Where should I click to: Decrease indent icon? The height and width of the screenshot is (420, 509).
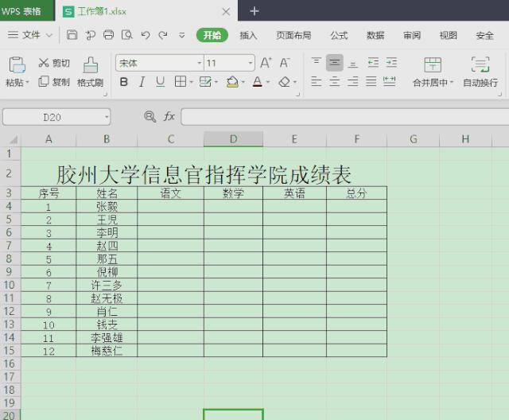click(x=373, y=62)
